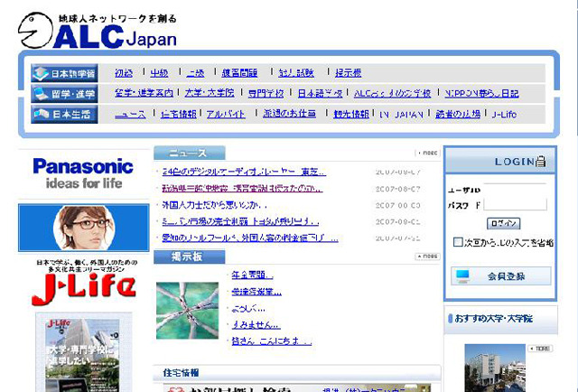Image resolution: width=578 pixels, height=392 pixels.
Task: Click the おすすめの大学・大学院 heading
Action: pos(493,318)
